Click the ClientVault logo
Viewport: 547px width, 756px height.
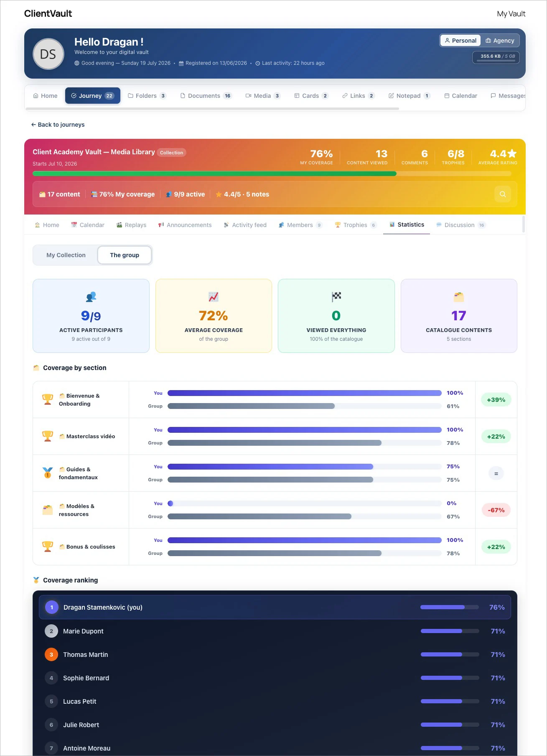pos(48,13)
